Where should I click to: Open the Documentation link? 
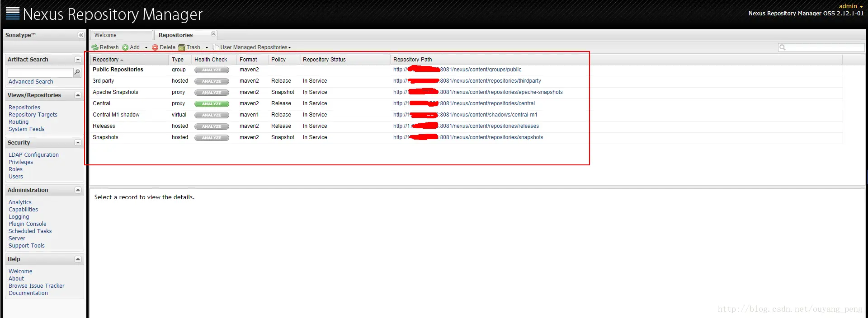pos(28,293)
